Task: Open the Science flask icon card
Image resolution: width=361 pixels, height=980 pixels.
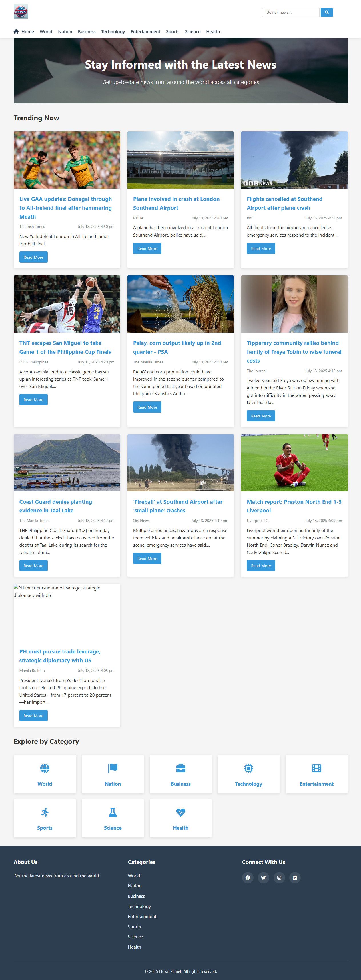Action: click(x=113, y=818)
